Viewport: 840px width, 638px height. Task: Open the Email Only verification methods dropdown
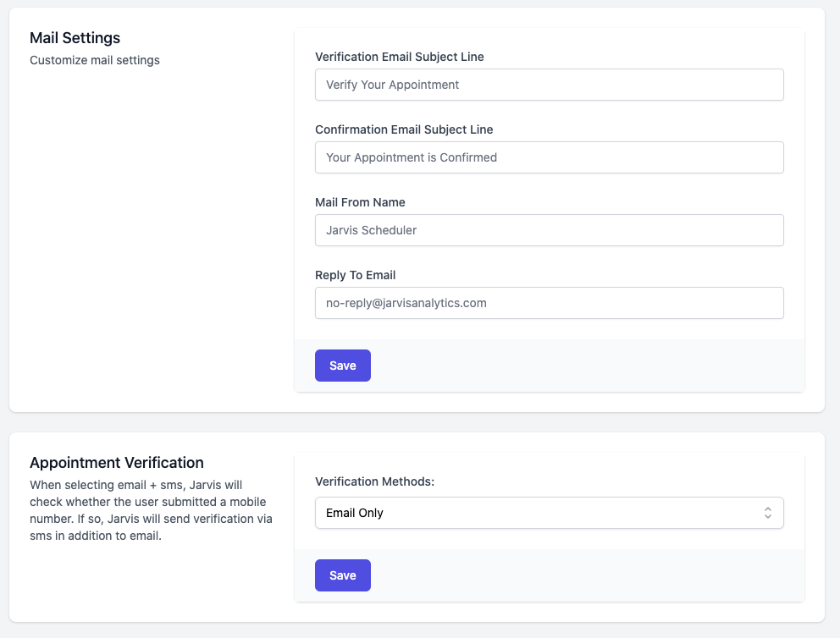pos(549,513)
